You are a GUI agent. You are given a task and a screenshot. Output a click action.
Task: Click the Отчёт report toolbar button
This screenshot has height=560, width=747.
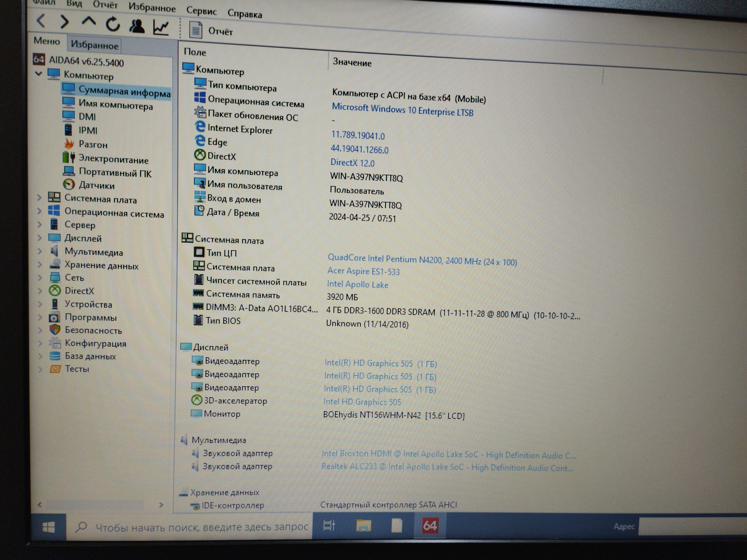tap(210, 30)
